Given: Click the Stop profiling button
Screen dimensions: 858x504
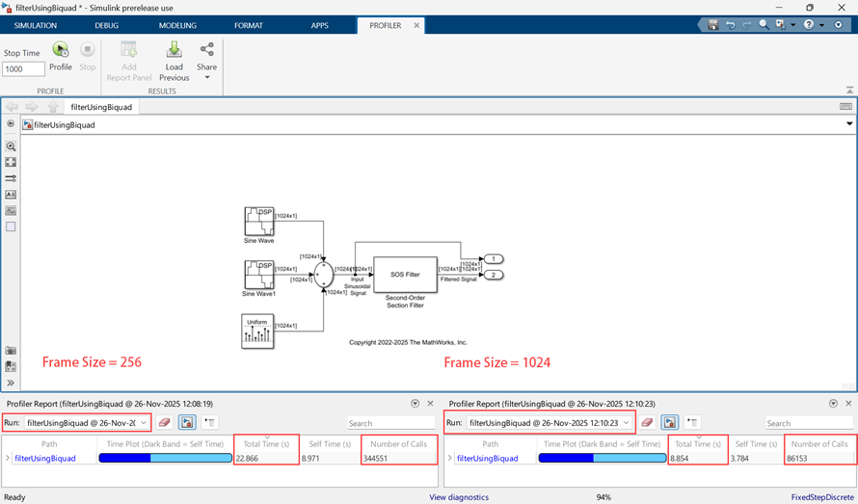Looking at the screenshot, I should (87, 56).
